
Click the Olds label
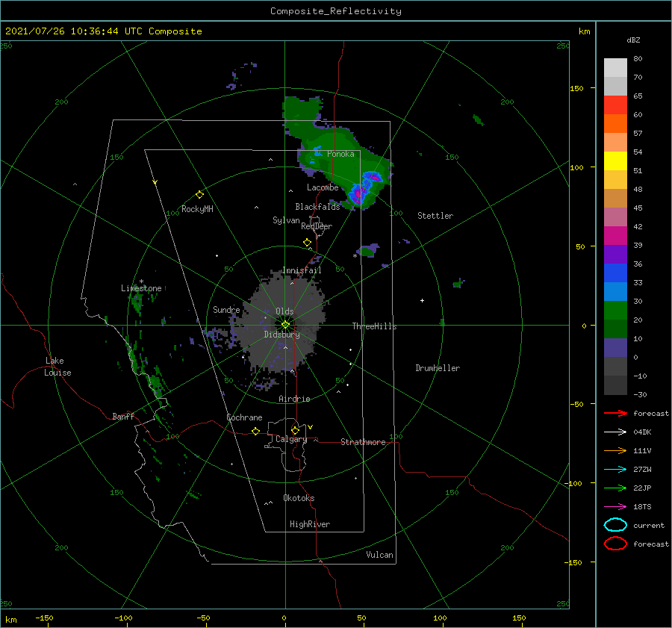[x=284, y=311]
